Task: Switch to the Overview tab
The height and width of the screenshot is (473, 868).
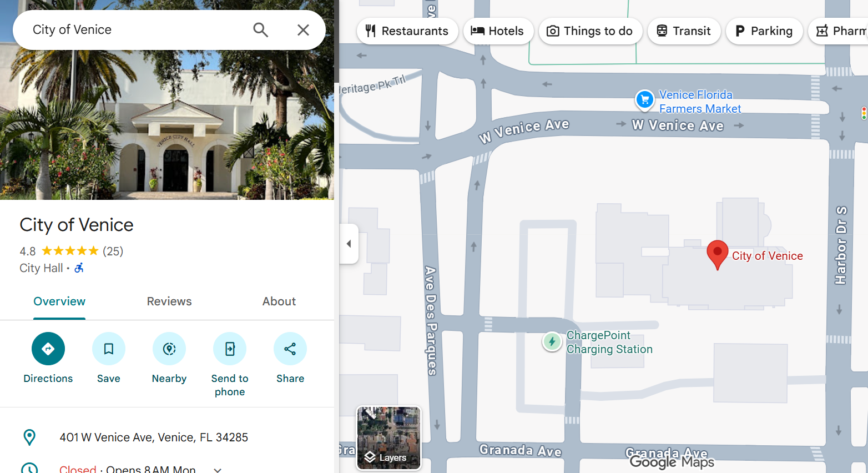Action: coord(59,301)
